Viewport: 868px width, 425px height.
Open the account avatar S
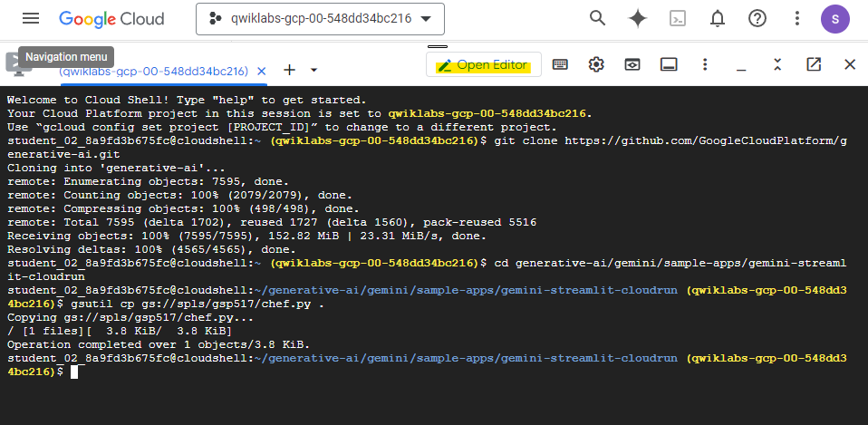point(834,19)
